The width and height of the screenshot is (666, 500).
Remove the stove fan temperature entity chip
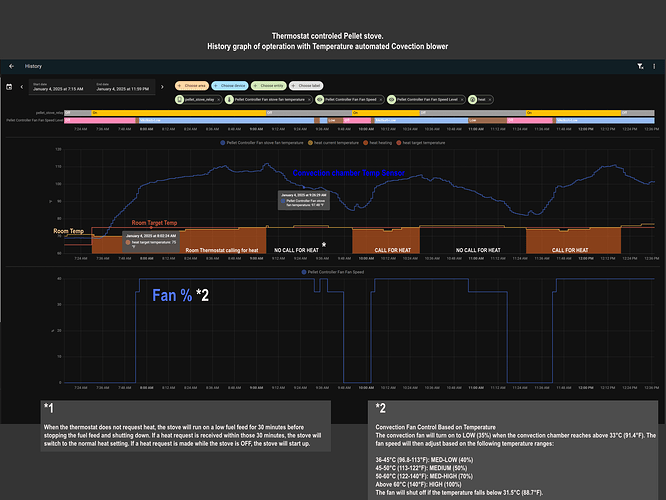click(309, 99)
